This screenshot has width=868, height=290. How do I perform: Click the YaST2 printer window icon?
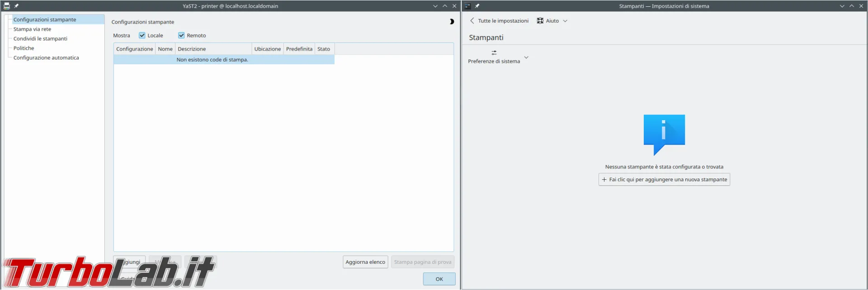coord(7,6)
